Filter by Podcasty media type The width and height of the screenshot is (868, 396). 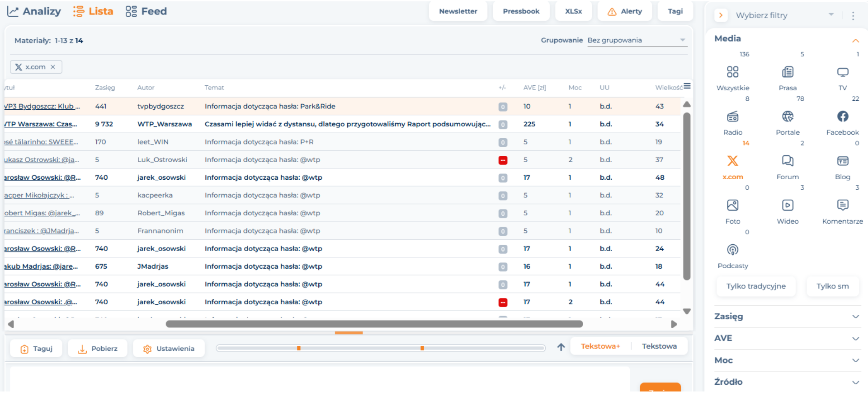coord(732,250)
